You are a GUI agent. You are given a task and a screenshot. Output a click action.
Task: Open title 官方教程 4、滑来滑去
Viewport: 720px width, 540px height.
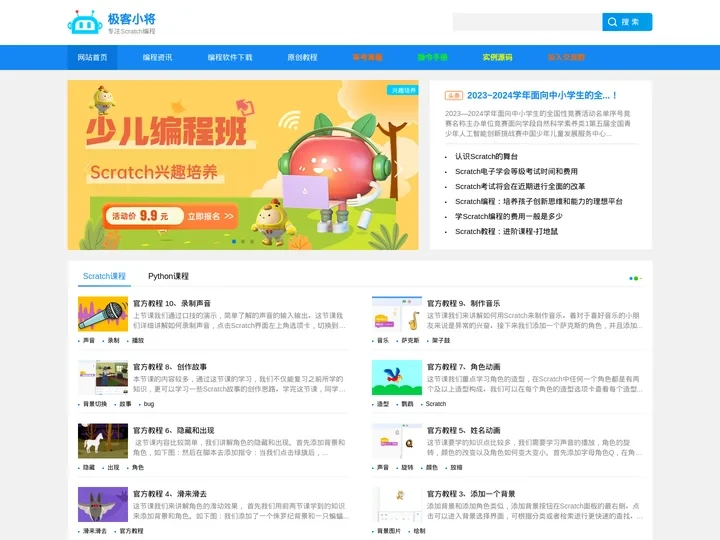(x=170, y=494)
